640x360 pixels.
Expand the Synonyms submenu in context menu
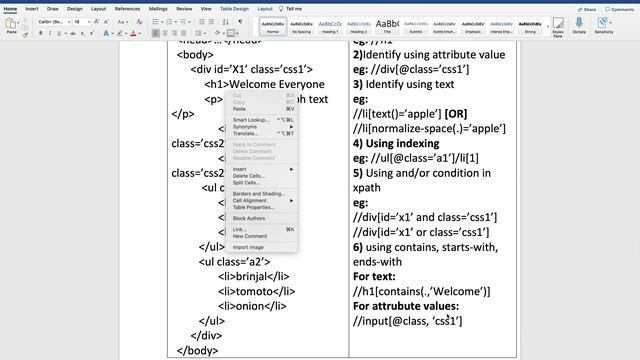pyautogui.click(x=291, y=127)
